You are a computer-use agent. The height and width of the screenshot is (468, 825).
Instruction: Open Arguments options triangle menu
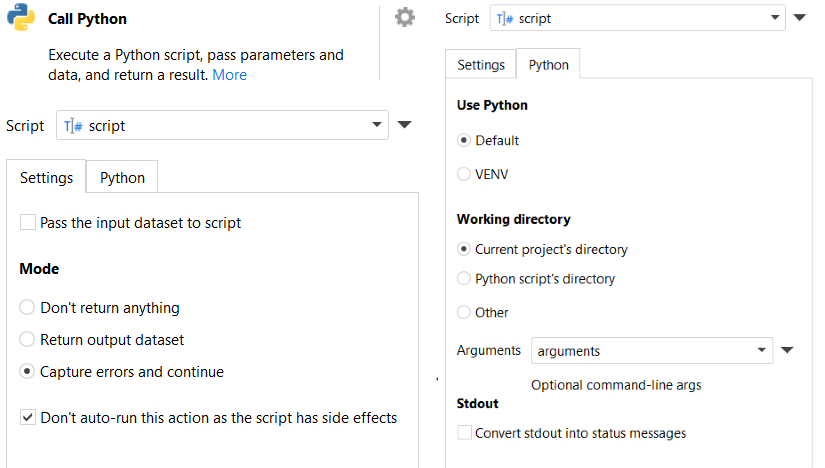[x=787, y=350]
